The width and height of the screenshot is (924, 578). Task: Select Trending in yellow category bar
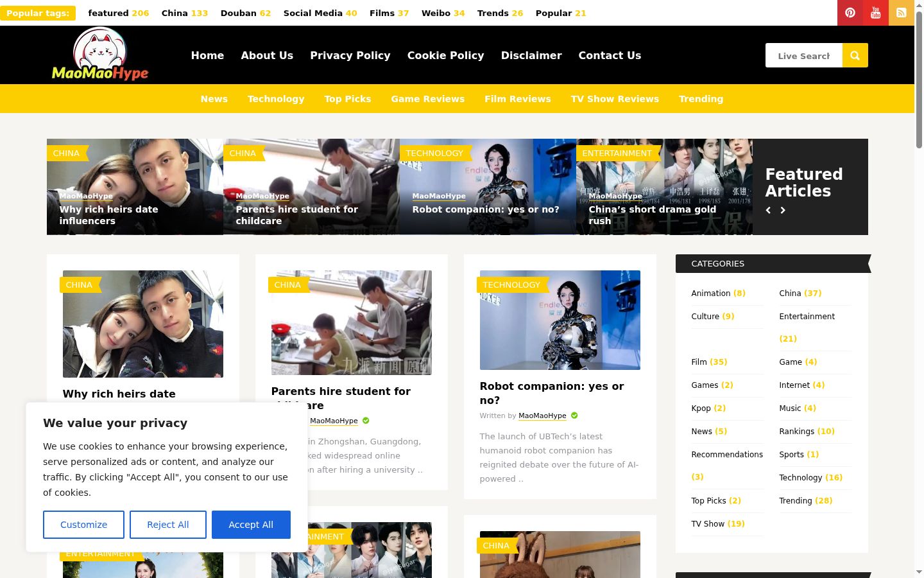(x=701, y=99)
